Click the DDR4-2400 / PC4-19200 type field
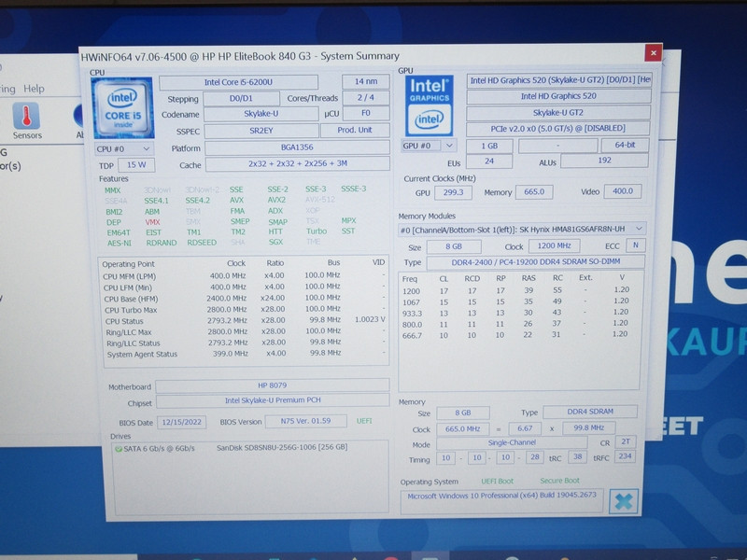Screen dimensions: 747x560 [x=535, y=262]
